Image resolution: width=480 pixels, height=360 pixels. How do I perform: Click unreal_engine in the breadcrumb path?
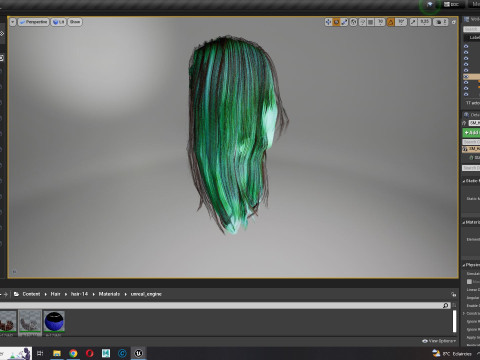click(x=146, y=294)
